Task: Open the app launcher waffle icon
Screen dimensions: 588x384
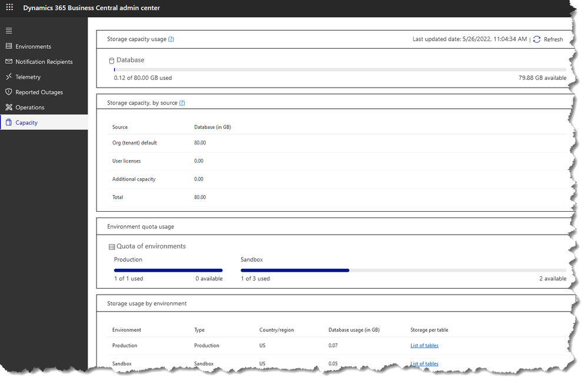Action: 9,7
